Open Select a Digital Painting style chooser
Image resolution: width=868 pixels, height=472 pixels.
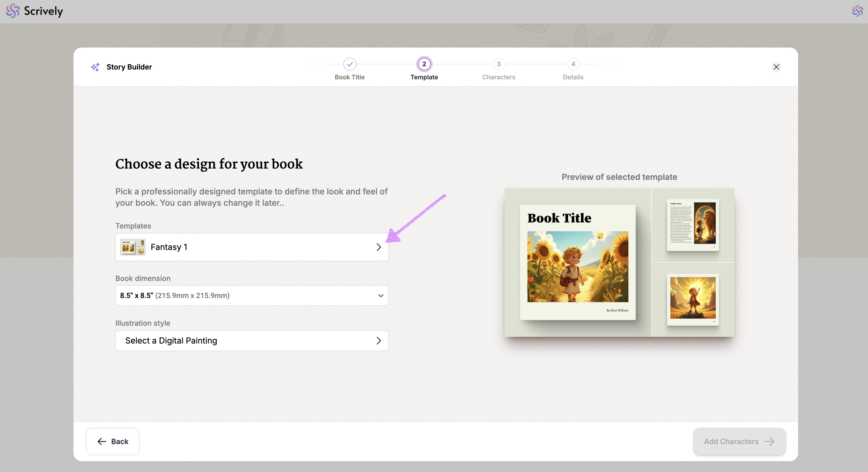(252, 341)
